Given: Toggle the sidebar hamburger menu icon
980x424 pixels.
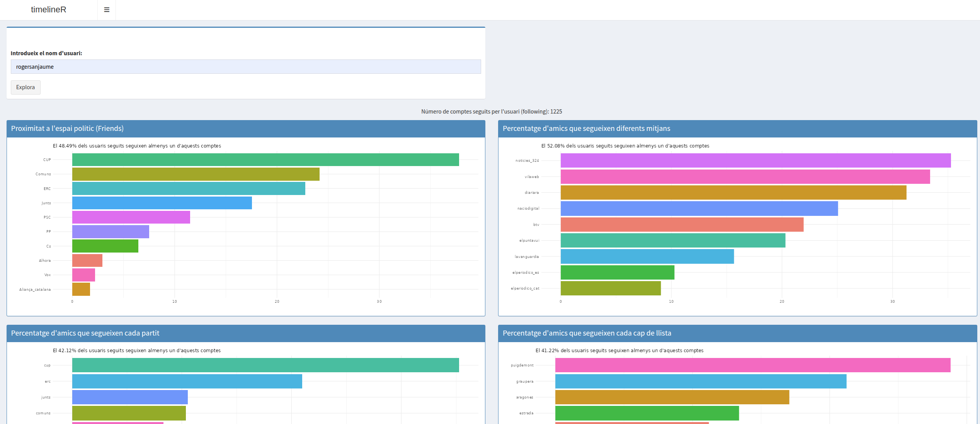Looking at the screenshot, I should point(107,10).
